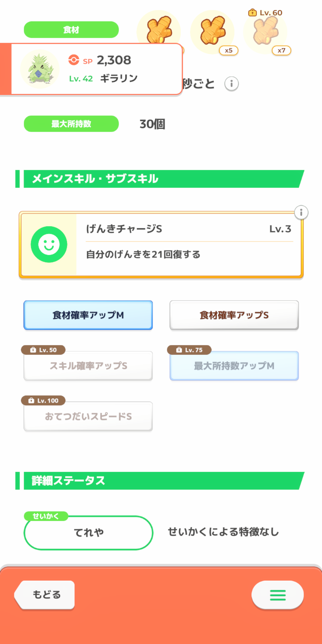322x644 pixels.
Task: Tap the SP Poké Ball icon
Action: point(74,60)
